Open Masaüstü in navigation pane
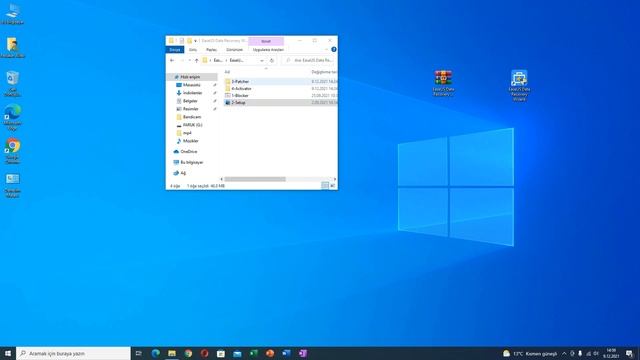The height and width of the screenshot is (360, 640). coord(191,85)
